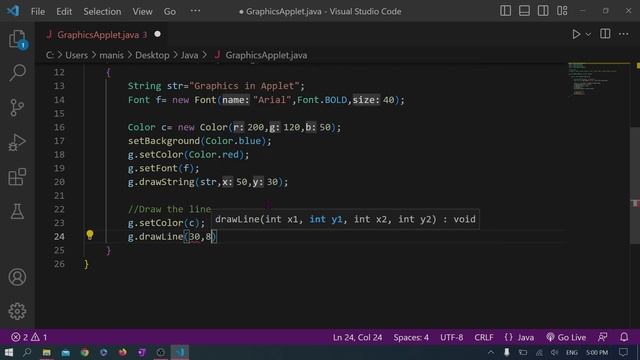
Task: Start Go Live server
Action: point(566,337)
